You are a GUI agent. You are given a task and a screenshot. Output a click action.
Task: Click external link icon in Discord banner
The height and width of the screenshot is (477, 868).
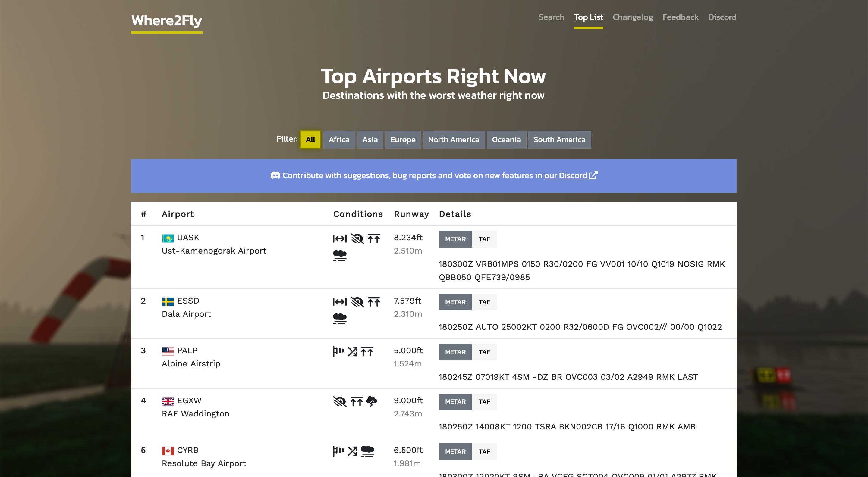pyautogui.click(x=593, y=175)
